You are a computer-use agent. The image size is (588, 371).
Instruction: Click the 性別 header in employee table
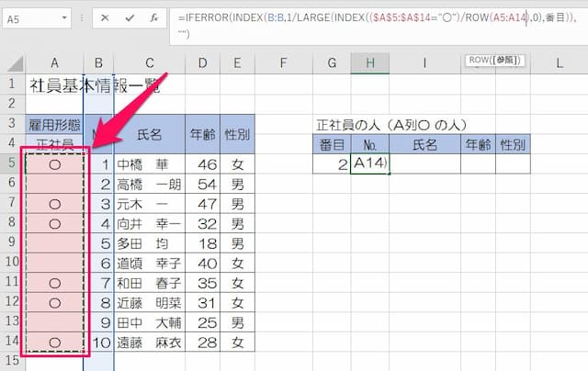237,134
